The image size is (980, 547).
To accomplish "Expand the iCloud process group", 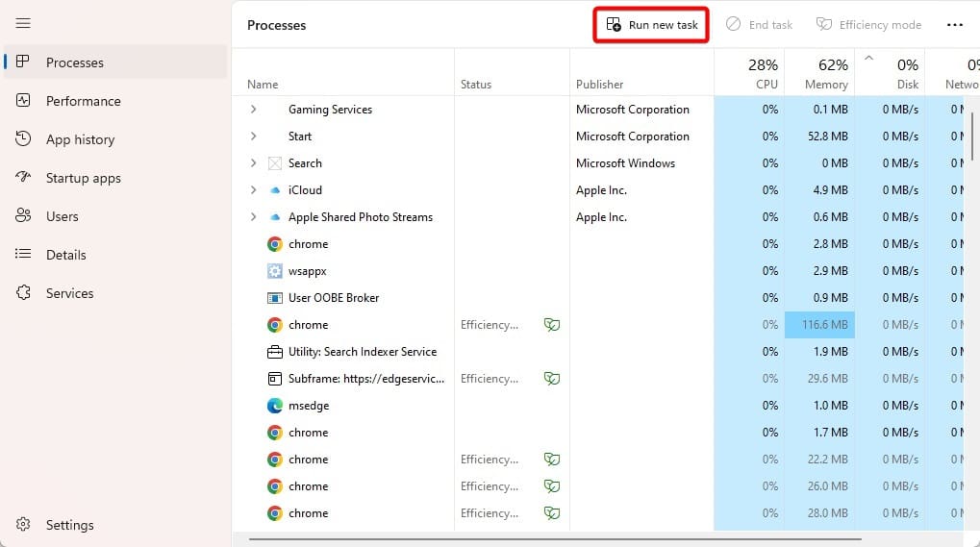I will tap(254, 190).
